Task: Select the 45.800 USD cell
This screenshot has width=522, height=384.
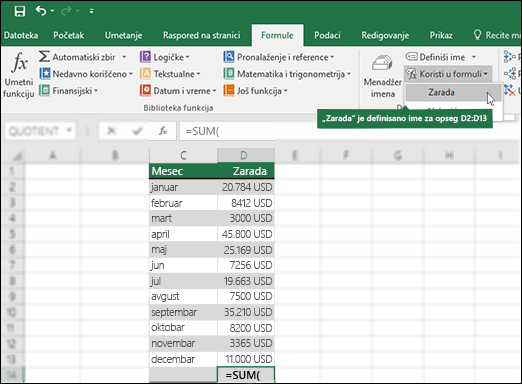Action: [x=246, y=234]
